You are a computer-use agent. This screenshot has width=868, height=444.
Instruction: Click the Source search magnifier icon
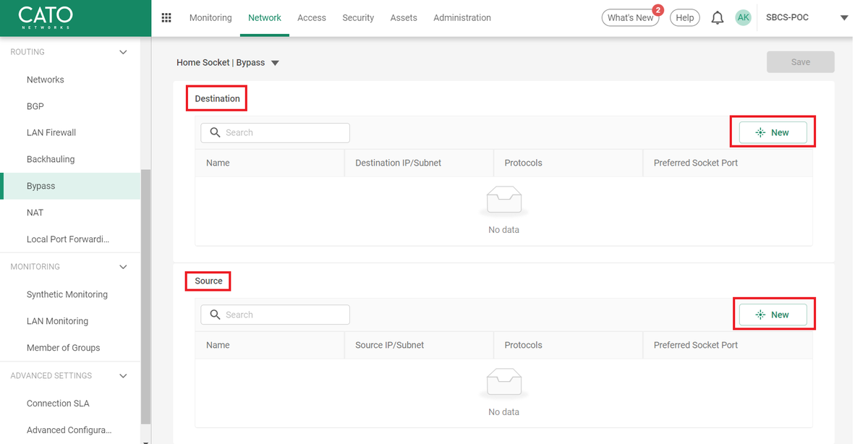point(215,315)
